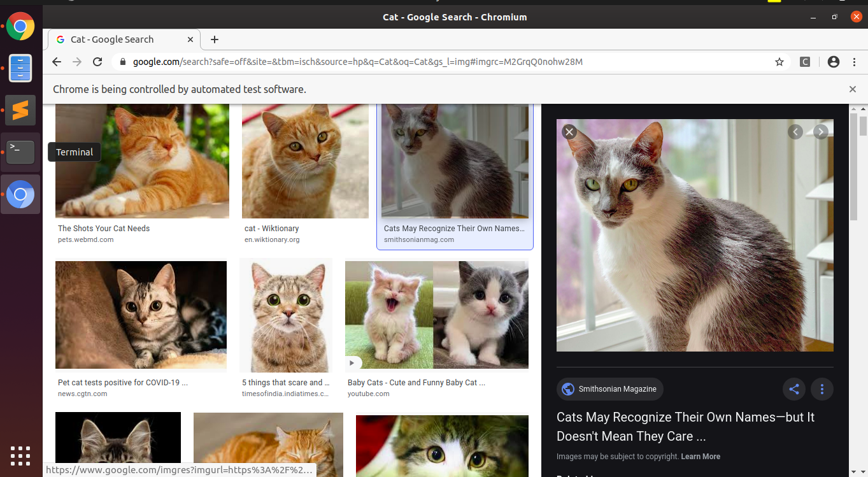Open the COVID-19 pet cat thumbnail
Image resolution: width=868 pixels, height=477 pixels.
[141, 315]
